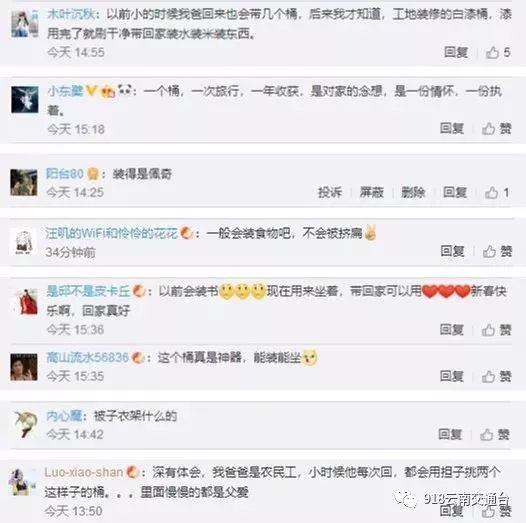526x523 pixels.
Task: Like 阳台80's comment with 1 like
Action: pyautogui.click(x=497, y=193)
